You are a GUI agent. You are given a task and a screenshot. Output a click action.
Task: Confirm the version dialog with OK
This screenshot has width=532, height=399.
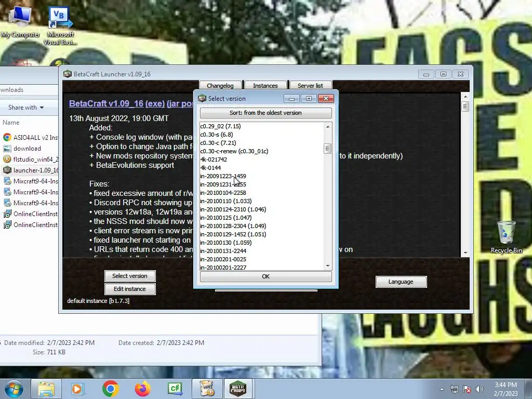coord(265,276)
